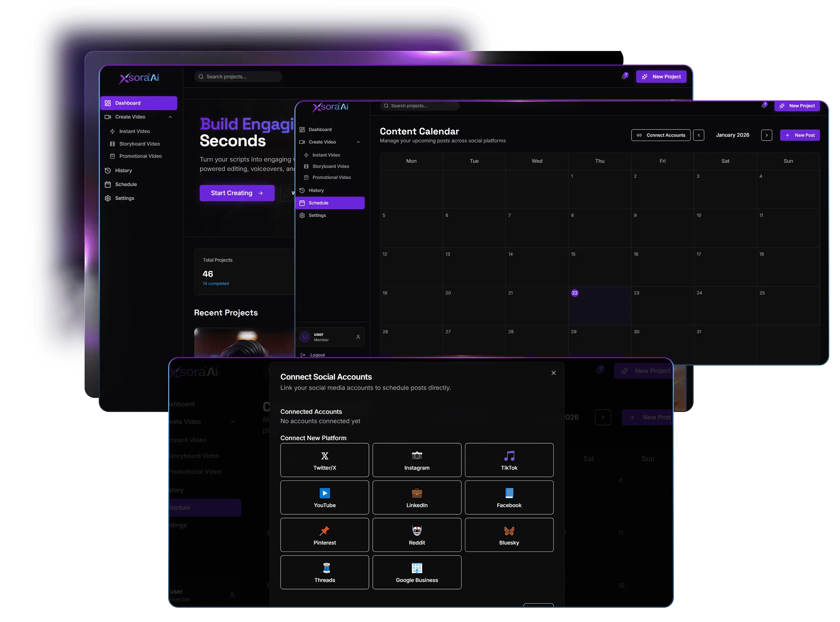Viewport: 840px width, 622px height.
Task: Select calendar day 26
Action: click(x=411, y=342)
